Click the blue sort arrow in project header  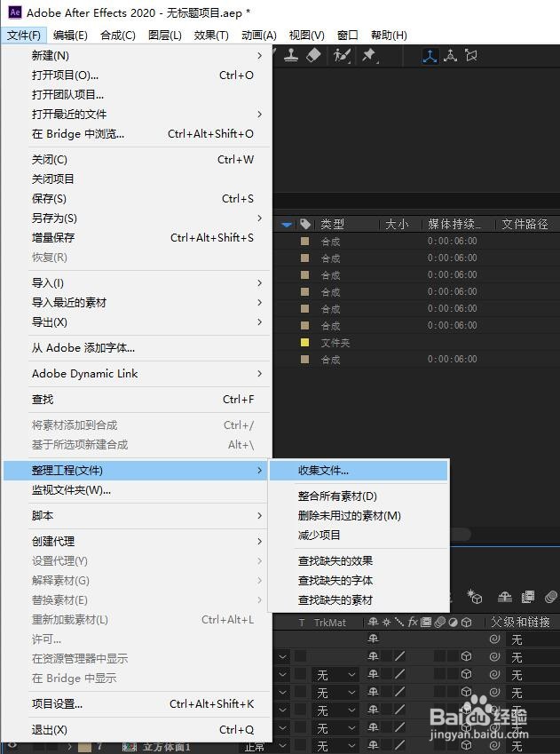pyautogui.click(x=287, y=224)
